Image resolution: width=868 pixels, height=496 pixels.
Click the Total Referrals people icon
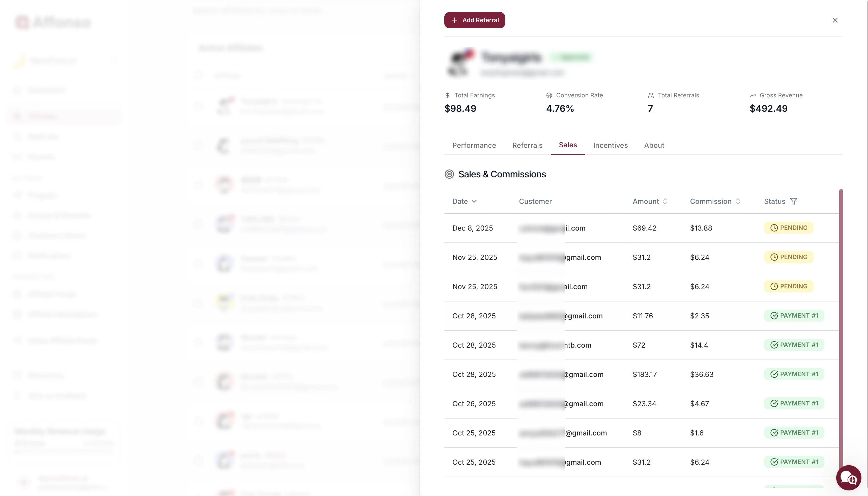(x=651, y=95)
